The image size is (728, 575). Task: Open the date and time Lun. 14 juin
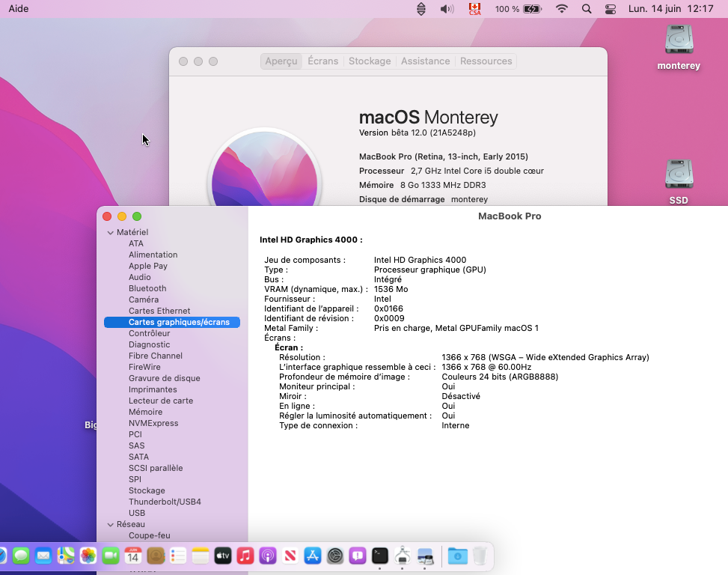pyautogui.click(x=671, y=9)
